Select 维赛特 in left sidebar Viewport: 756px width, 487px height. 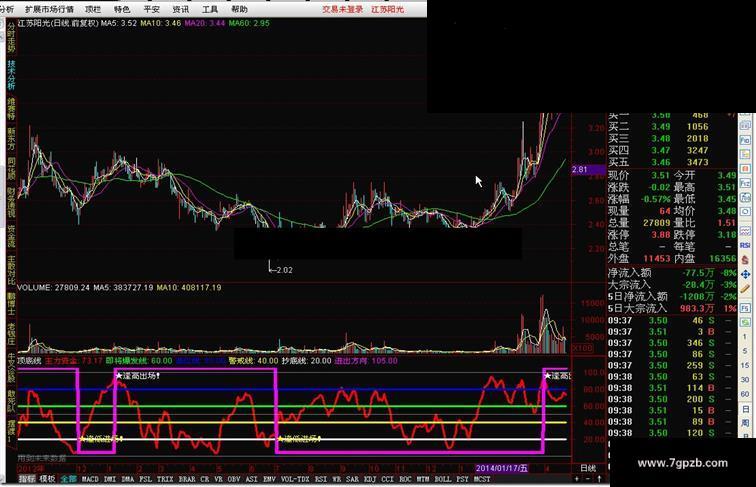pos(11,109)
